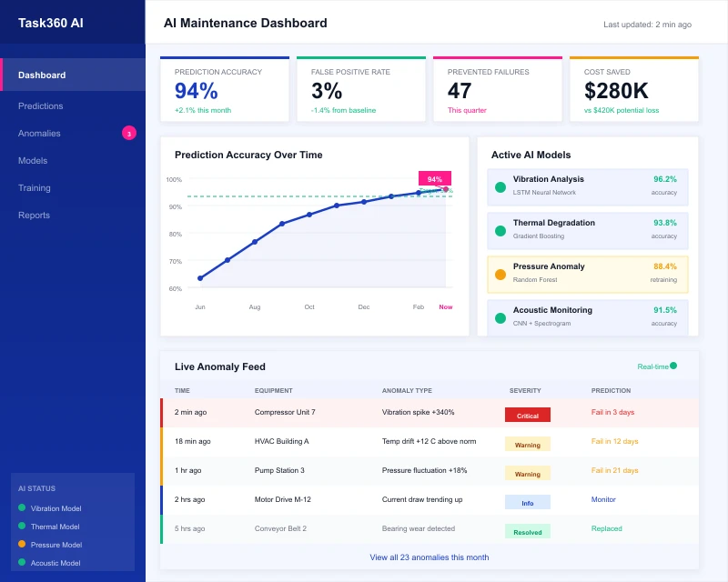
Task: Click the Fail in 12 days prediction
Action: (614, 441)
